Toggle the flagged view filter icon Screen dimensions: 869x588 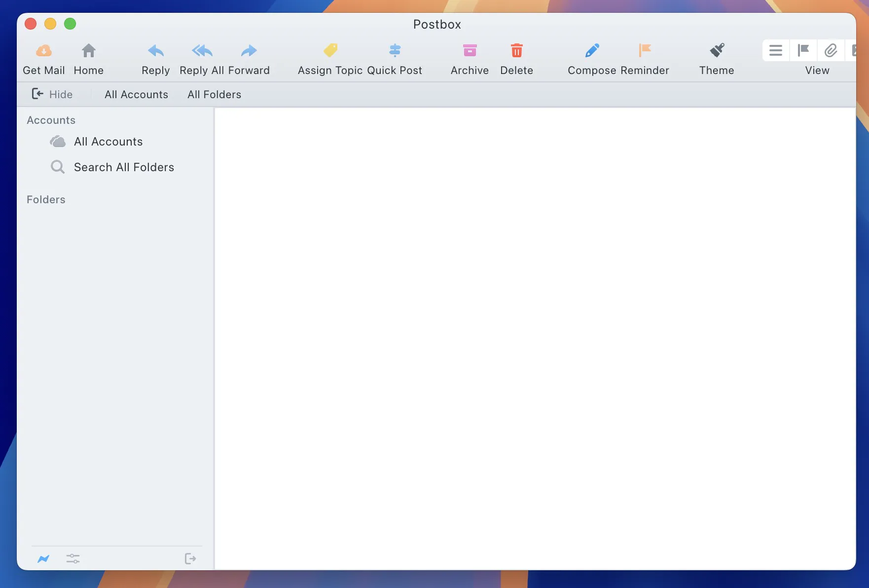[x=803, y=50]
